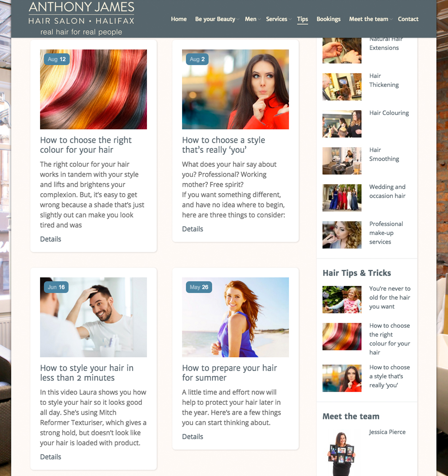Click Details under the 2 minutes styling article
The image size is (448, 476).
[x=50, y=457]
